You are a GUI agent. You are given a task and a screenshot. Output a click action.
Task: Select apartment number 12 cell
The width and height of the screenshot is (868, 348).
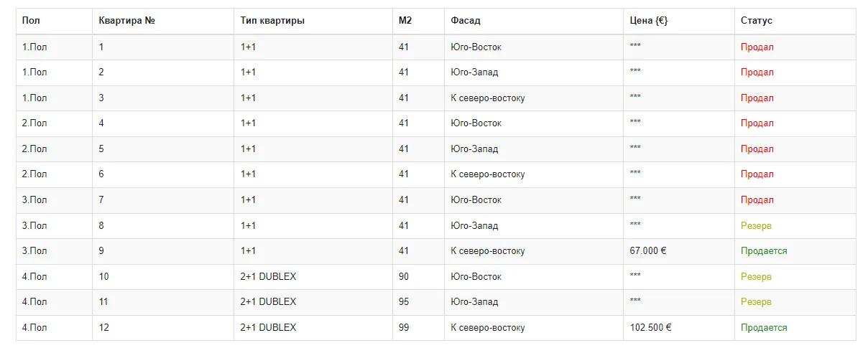(x=163, y=328)
